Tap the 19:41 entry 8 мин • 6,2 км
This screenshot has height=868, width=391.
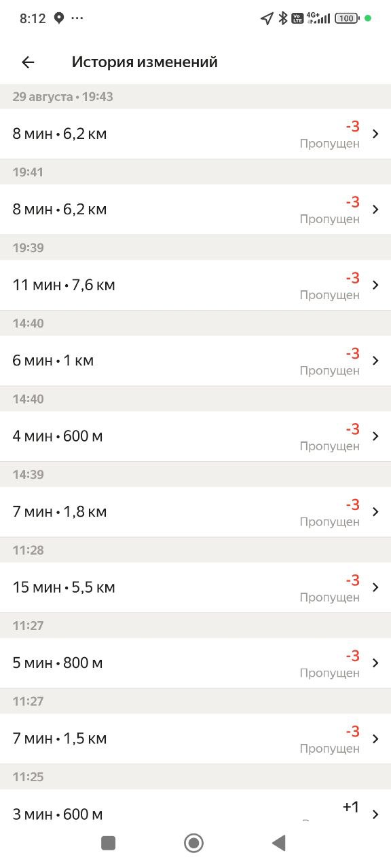click(x=195, y=210)
